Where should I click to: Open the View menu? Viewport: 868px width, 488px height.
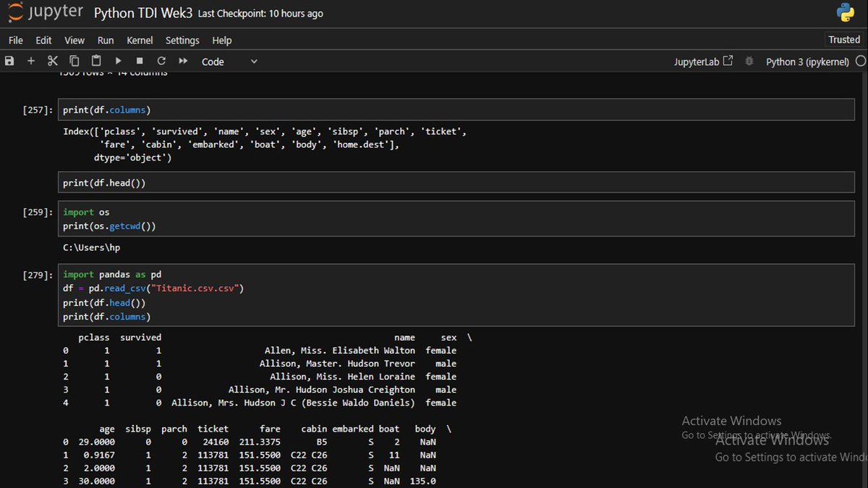[x=75, y=40]
